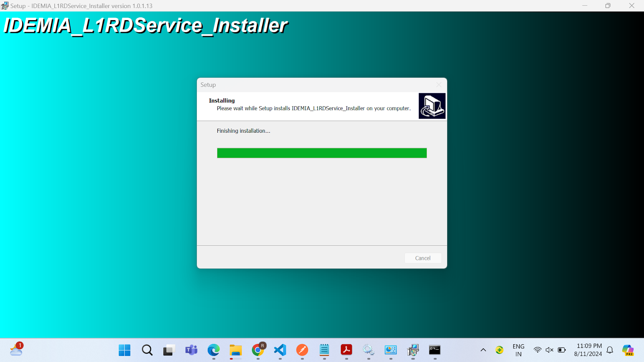Click the green plus tray icon
This screenshot has width=644, height=362.
point(500,350)
